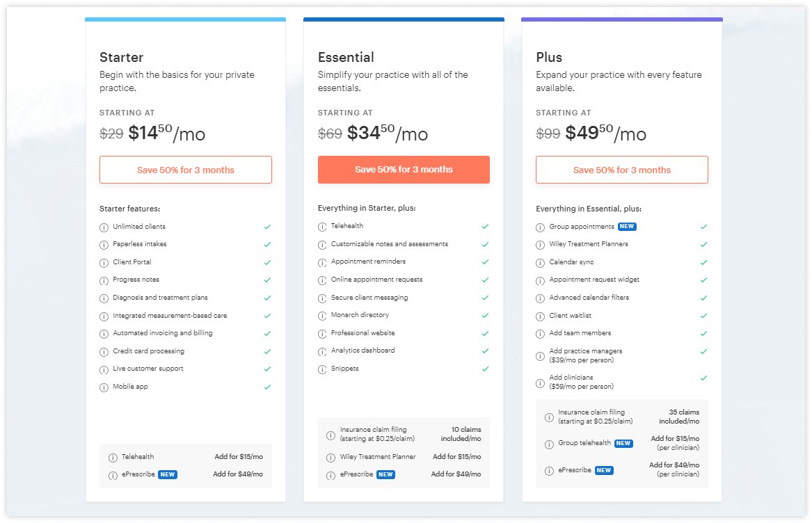Choose Plus plan Save 50% for 3 months

tap(621, 170)
